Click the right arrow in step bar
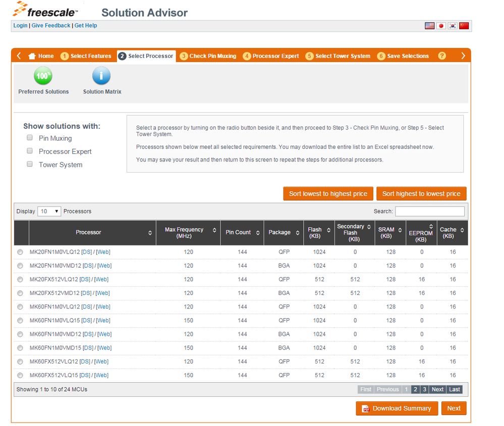 (x=463, y=56)
